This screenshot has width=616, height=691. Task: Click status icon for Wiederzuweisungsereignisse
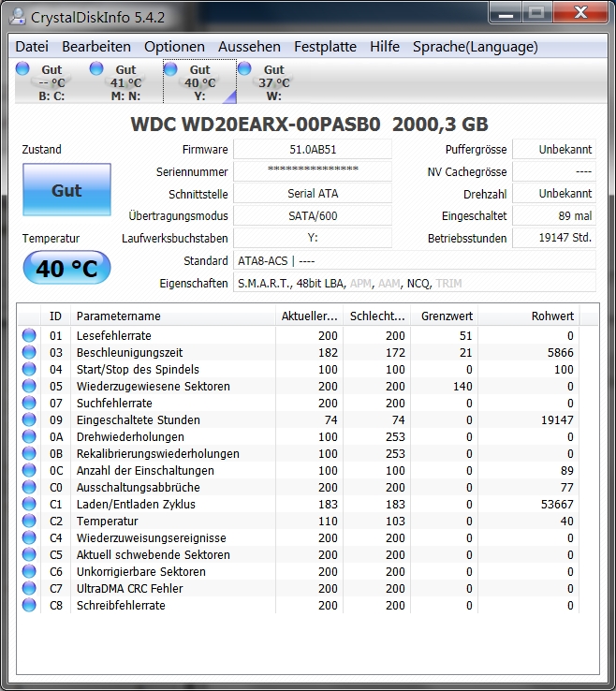(29, 537)
